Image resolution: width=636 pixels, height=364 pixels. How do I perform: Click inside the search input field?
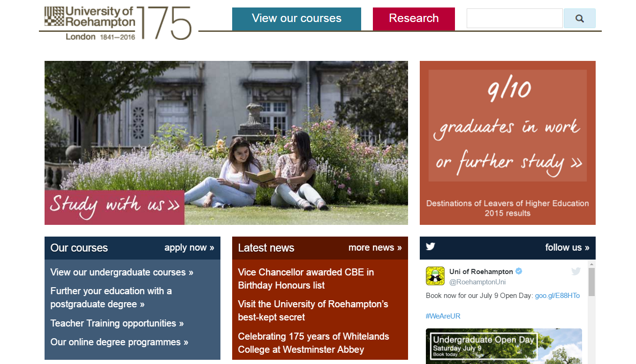click(514, 18)
